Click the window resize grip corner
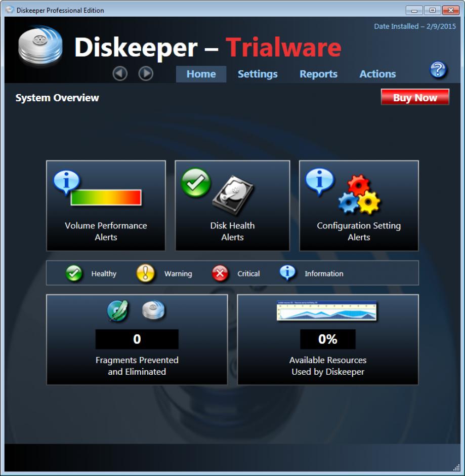The width and height of the screenshot is (465, 476). pos(456,467)
